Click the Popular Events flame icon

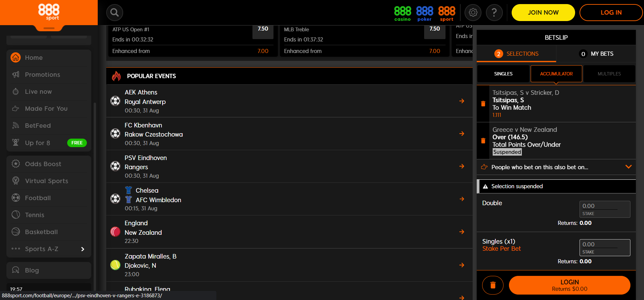click(x=116, y=76)
